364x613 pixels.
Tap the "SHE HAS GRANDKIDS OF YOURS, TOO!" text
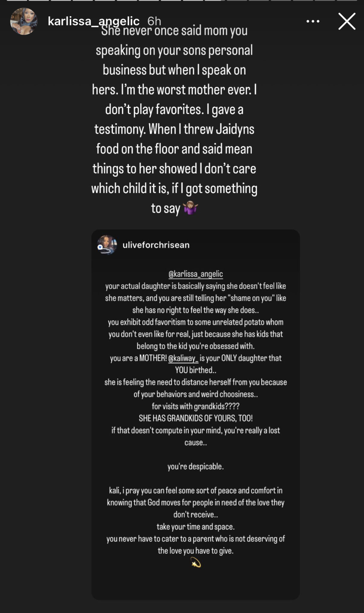click(195, 418)
